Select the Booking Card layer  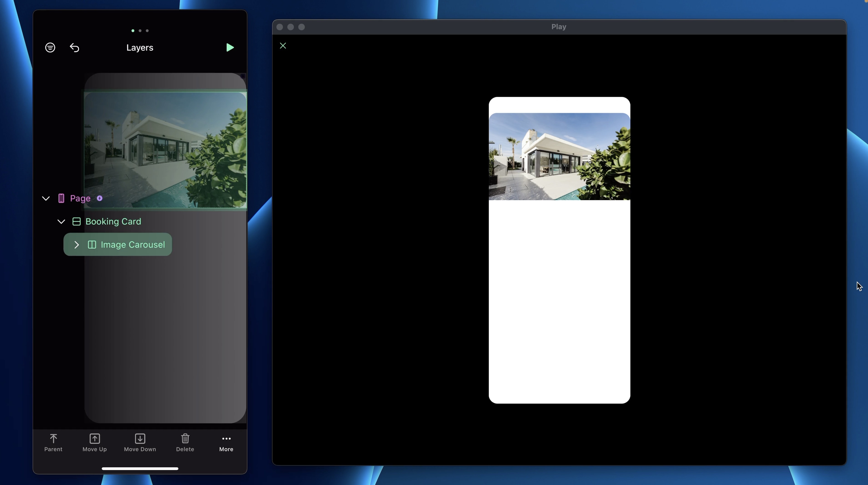coord(113,222)
